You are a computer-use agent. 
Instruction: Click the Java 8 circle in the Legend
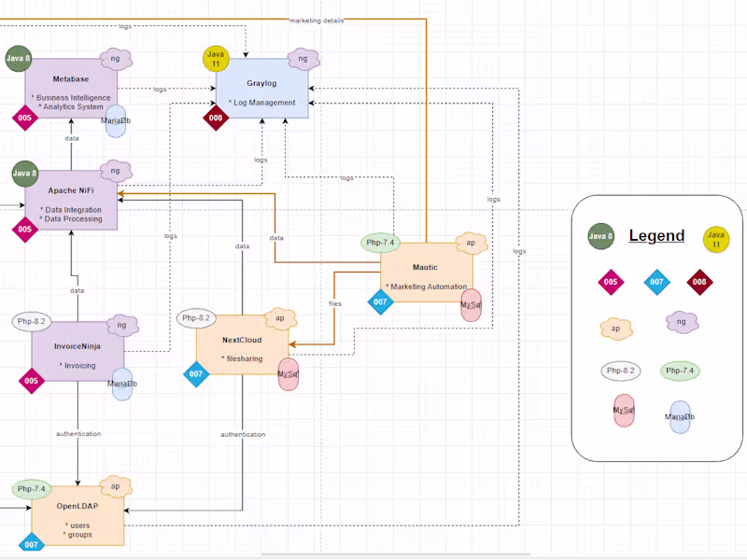(600, 236)
